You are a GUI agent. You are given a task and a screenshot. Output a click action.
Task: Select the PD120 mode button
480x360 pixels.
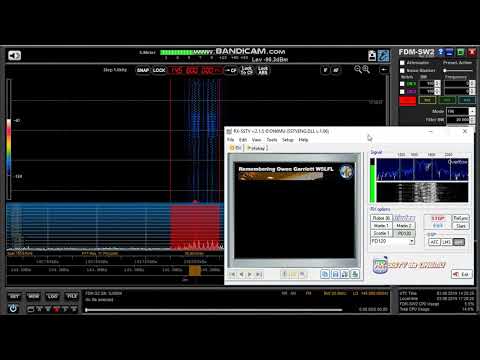point(404,233)
